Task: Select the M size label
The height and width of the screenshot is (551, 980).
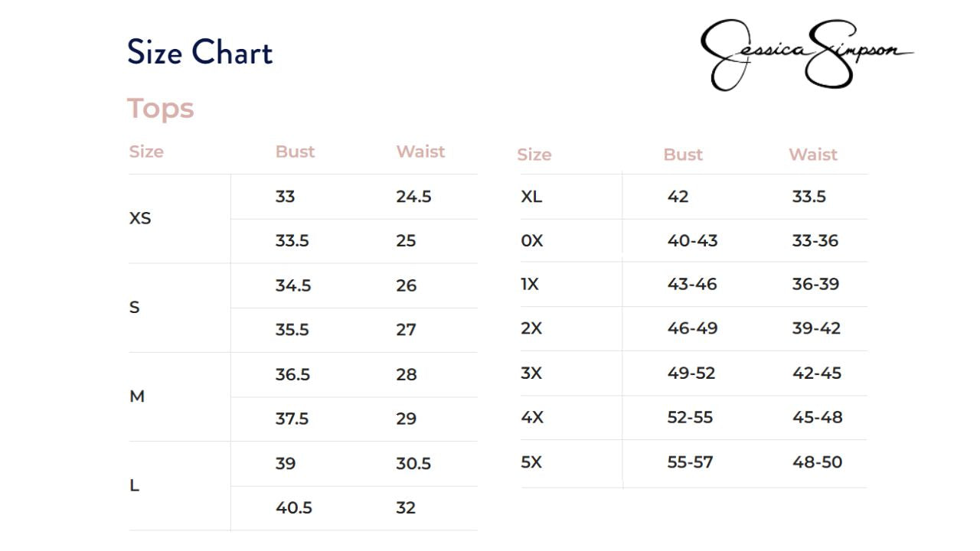Action: pyautogui.click(x=137, y=396)
